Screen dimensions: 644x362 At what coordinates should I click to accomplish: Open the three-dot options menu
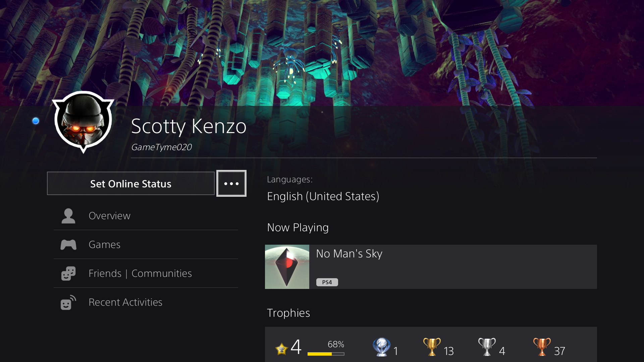pos(231,183)
